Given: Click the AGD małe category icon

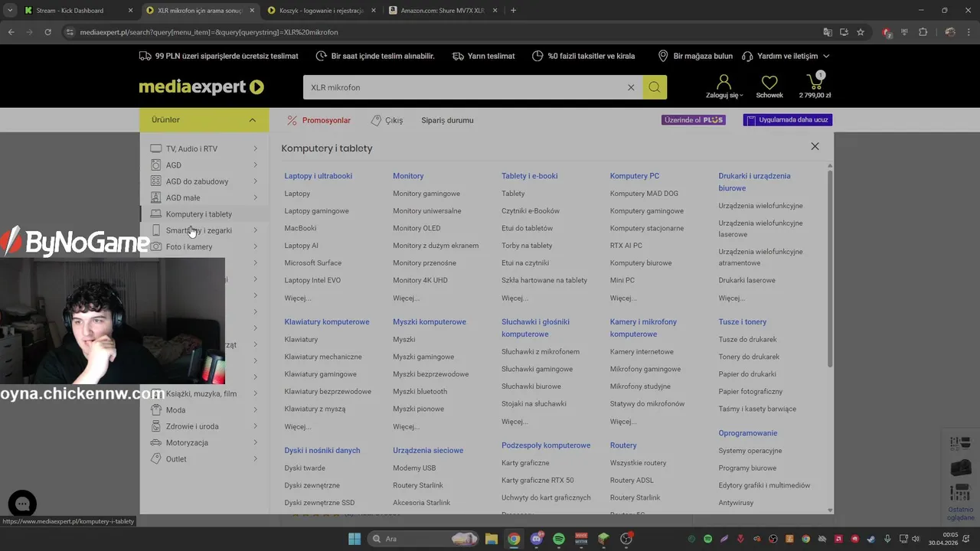Looking at the screenshot, I should tap(156, 197).
